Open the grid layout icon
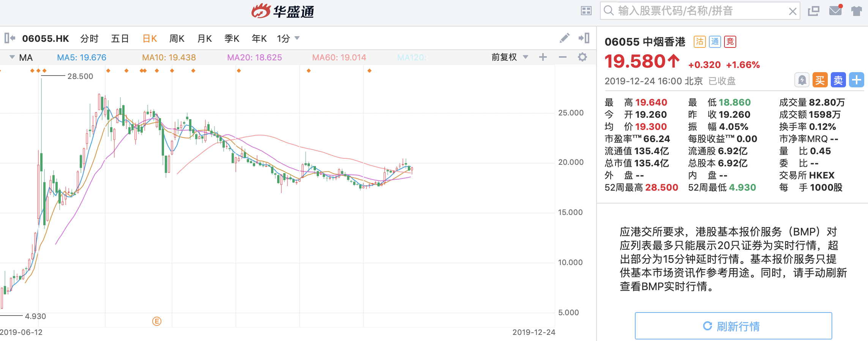 (586, 11)
